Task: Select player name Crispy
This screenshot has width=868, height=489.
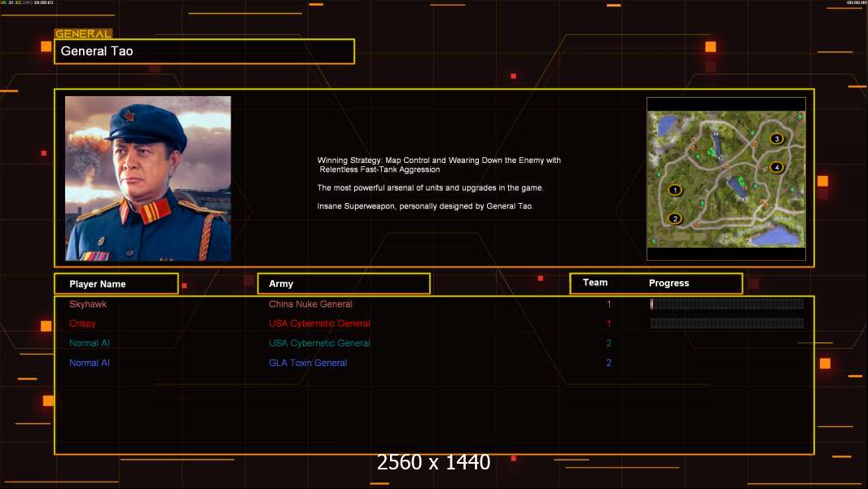Action: click(82, 324)
